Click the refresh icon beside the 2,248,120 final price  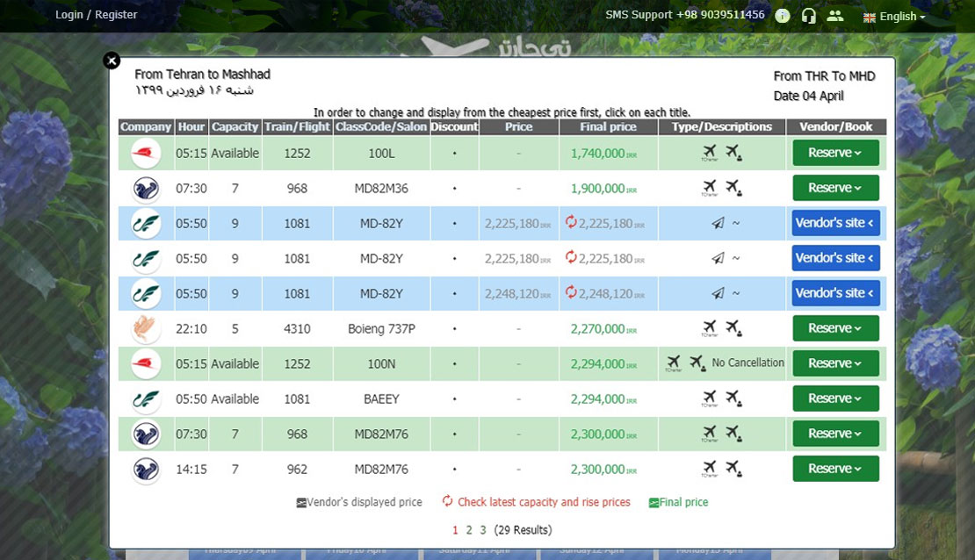[571, 293]
